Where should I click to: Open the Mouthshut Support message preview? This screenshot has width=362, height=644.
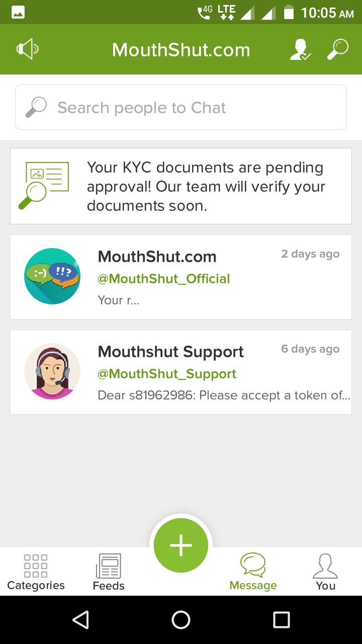click(224, 395)
